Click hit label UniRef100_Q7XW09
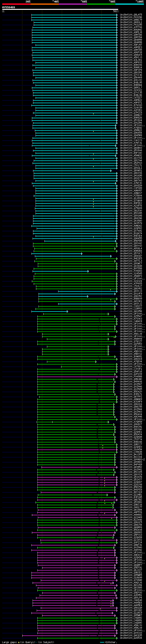The height and width of the screenshot is (644, 146). [131, 201]
